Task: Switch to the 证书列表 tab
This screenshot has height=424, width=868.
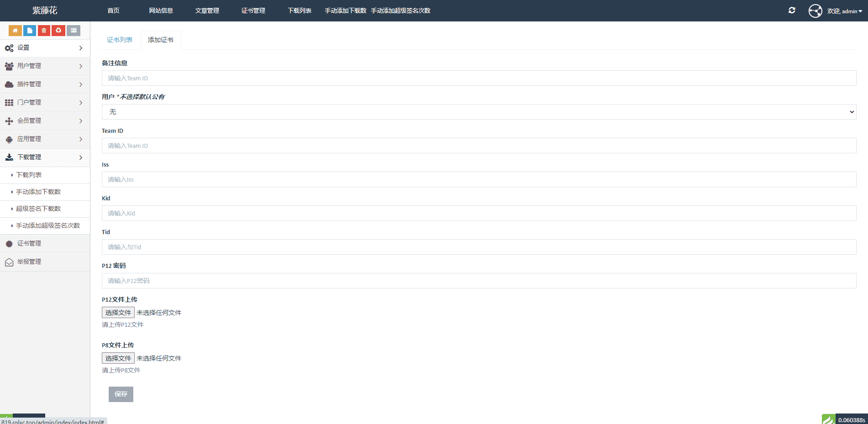Action: (x=120, y=40)
